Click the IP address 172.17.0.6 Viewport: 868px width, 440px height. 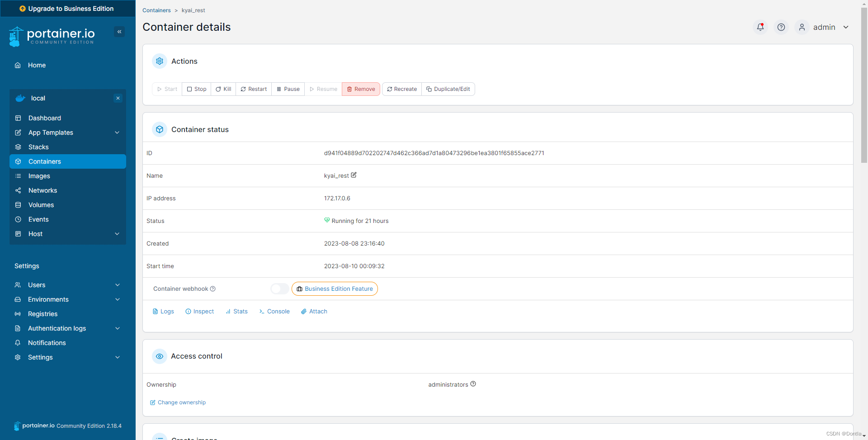click(337, 198)
